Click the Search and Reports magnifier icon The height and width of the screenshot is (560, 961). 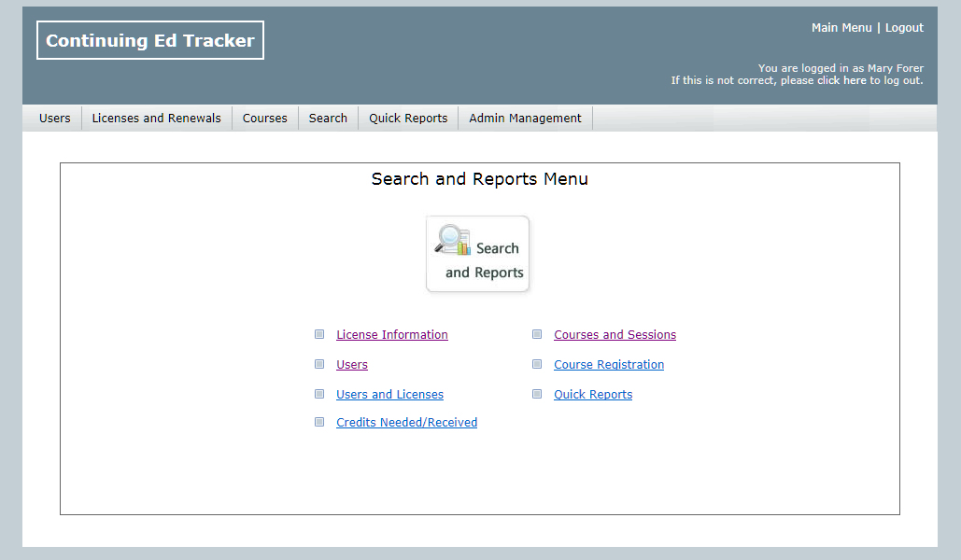[454, 241]
